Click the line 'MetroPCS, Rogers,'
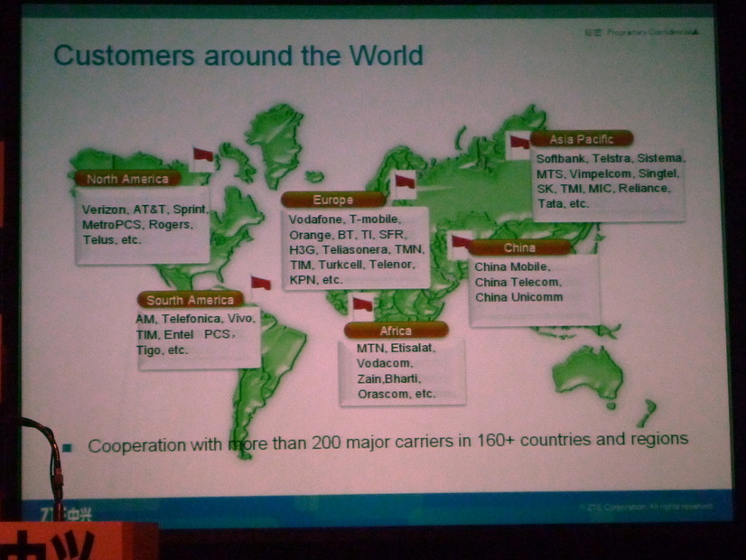 point(137,225)
